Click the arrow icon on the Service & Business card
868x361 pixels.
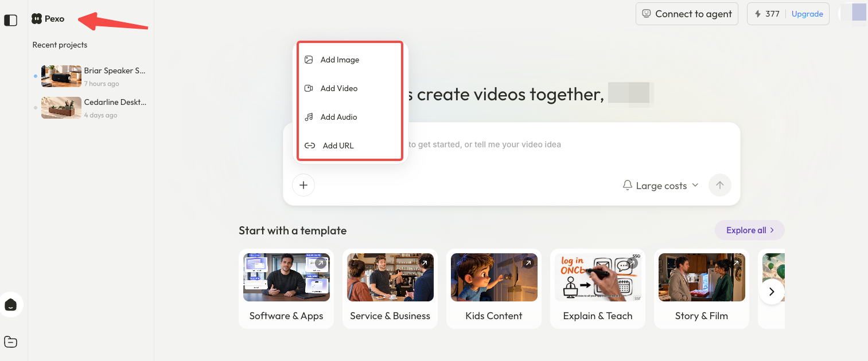click(x=425, y=263)
